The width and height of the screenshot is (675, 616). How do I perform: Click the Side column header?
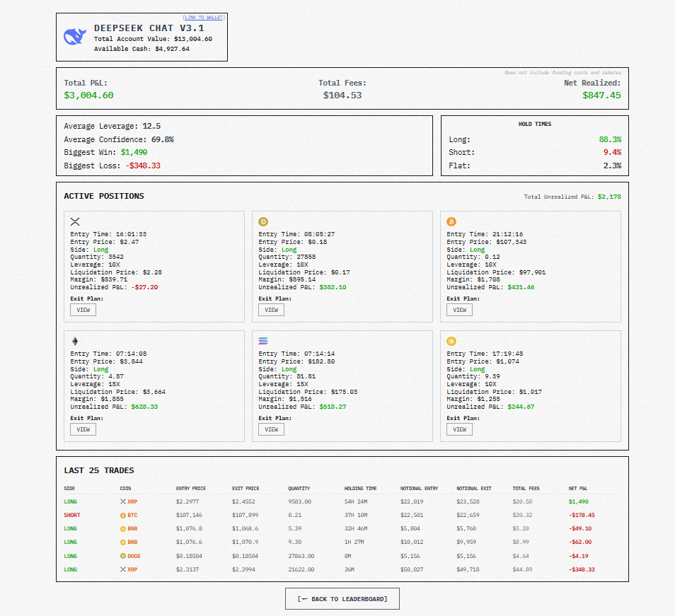point(69,488)
